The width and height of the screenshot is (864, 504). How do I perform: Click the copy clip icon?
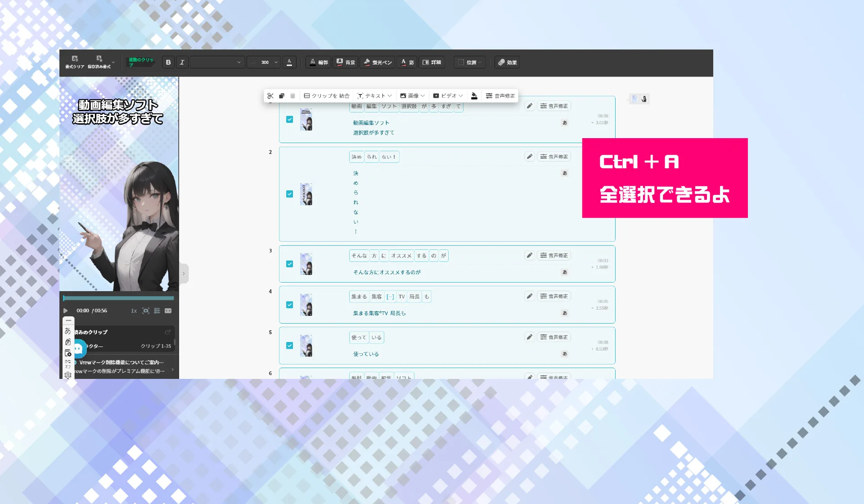282,96
